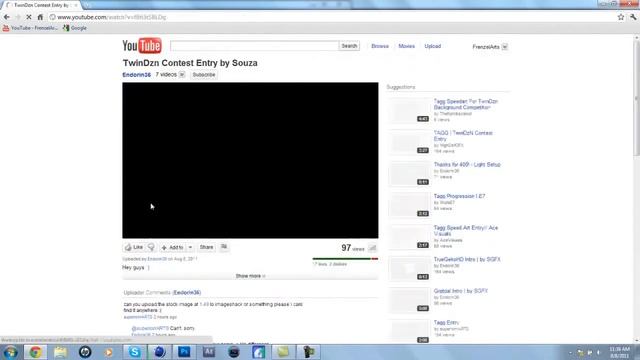This screenshot has height=360, width=640.
Task: Click '97 views' count text
Action: coord(353,248)
